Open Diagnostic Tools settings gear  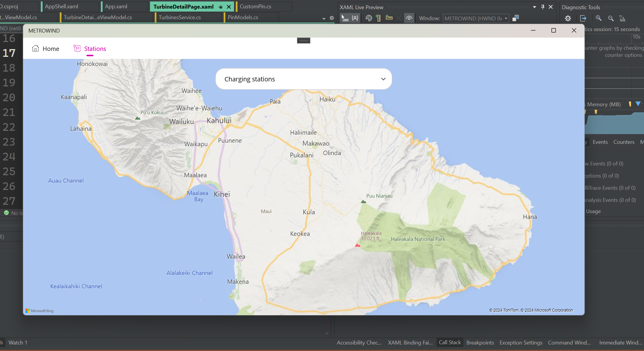click(x=568, y=19)
